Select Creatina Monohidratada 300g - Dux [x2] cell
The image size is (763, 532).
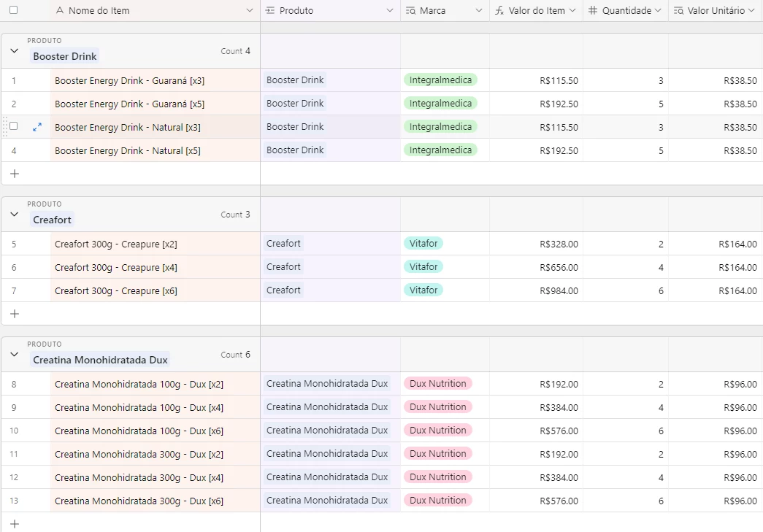[156, 454]
